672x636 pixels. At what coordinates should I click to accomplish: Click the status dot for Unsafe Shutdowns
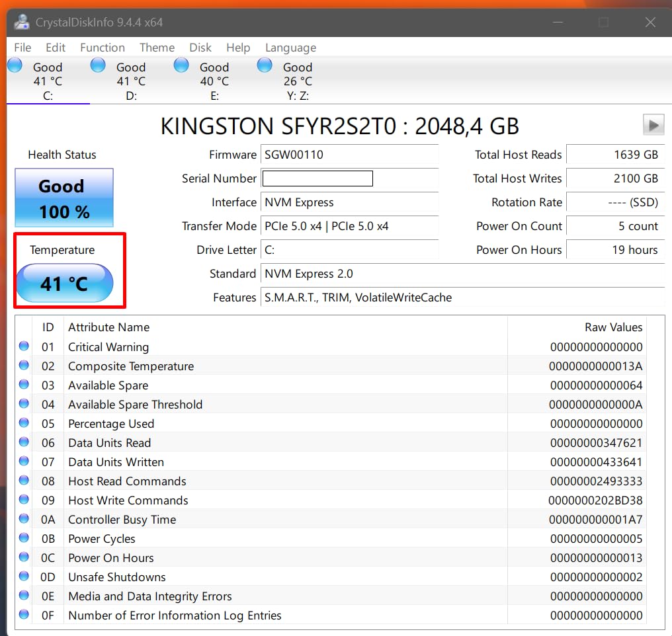pyautogui.click(x=24, y=576)
